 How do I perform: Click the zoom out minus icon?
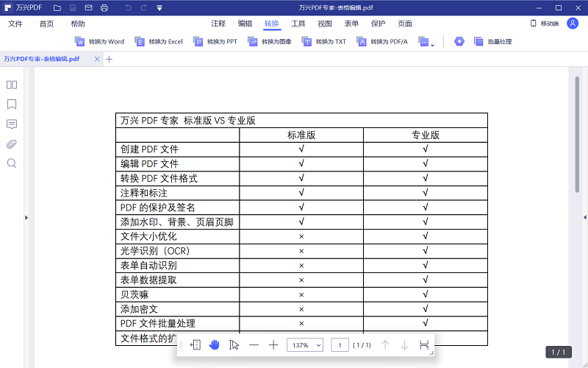pyautogui.click(x=254, y=344)
